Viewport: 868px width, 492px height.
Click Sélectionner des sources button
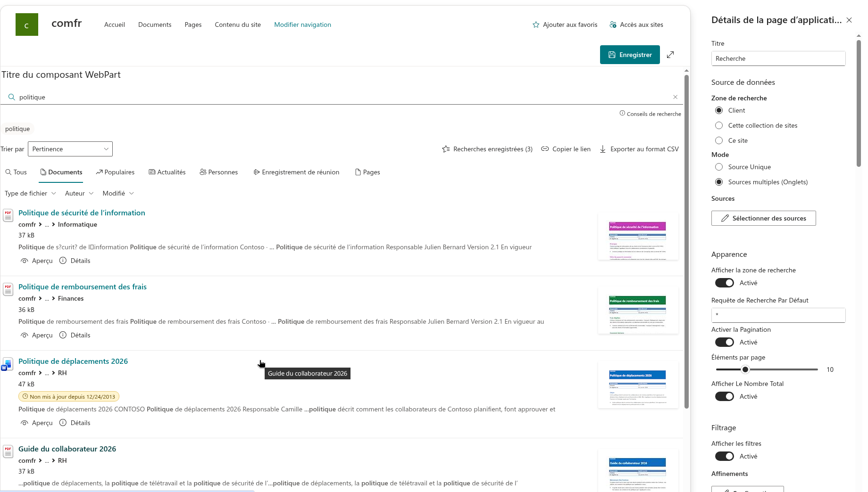pos(764,218)
